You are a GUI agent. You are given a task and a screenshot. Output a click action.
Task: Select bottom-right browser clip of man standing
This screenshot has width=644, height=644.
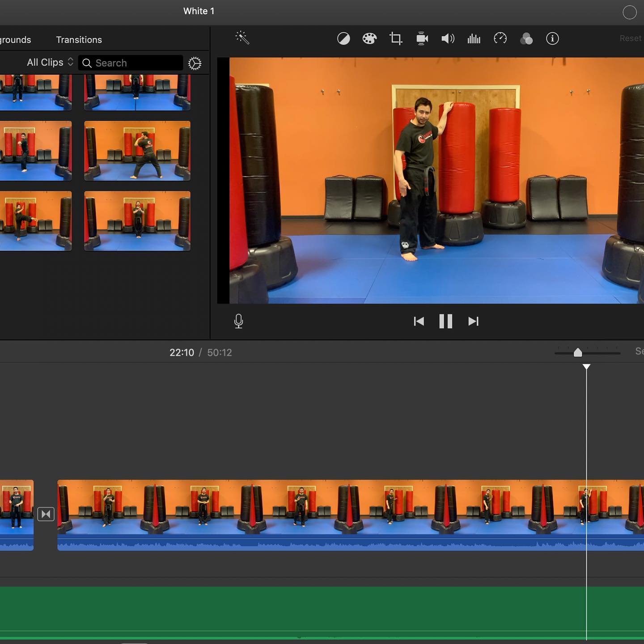click(x=137, y=221)
